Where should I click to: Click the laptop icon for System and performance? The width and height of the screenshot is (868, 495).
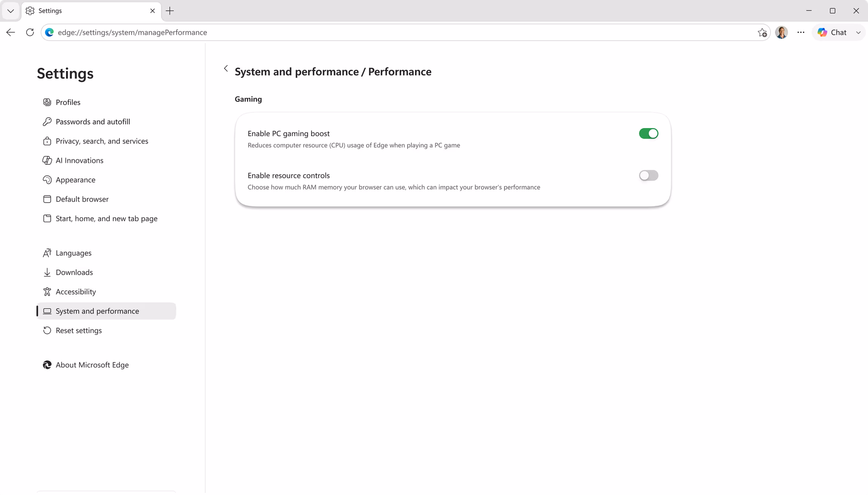point(47,311)
